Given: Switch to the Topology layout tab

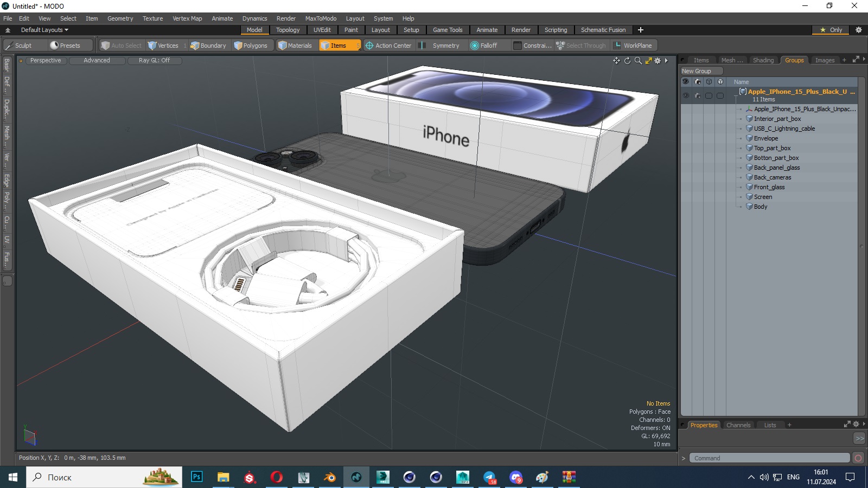Looking at the screenshot, I should 288,30.
